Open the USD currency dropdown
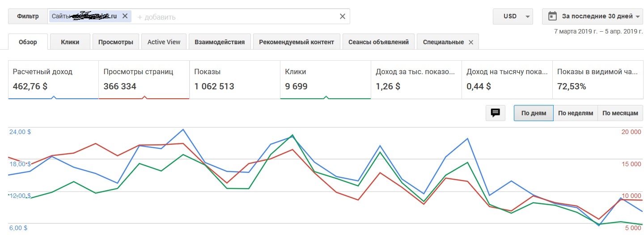The height and width of the screenshot is (235, 644). point(512,17)
